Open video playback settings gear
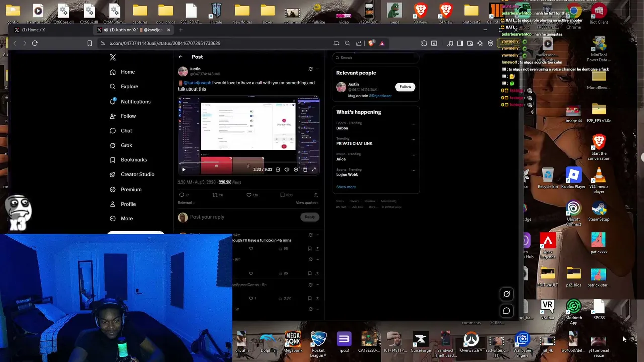 (x=296, y=170)
